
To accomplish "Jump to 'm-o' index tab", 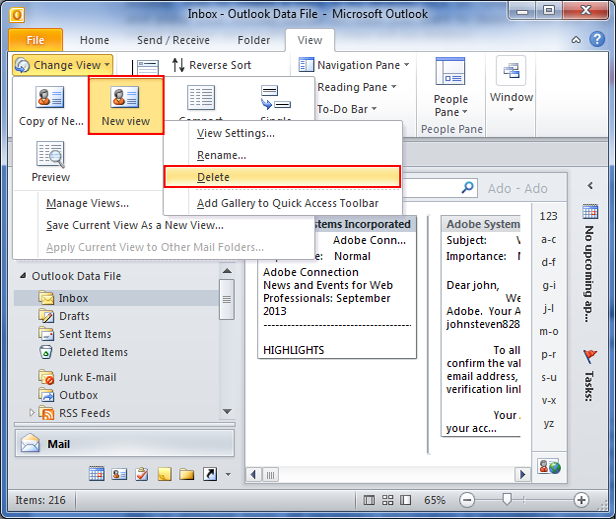I will 548,332.
